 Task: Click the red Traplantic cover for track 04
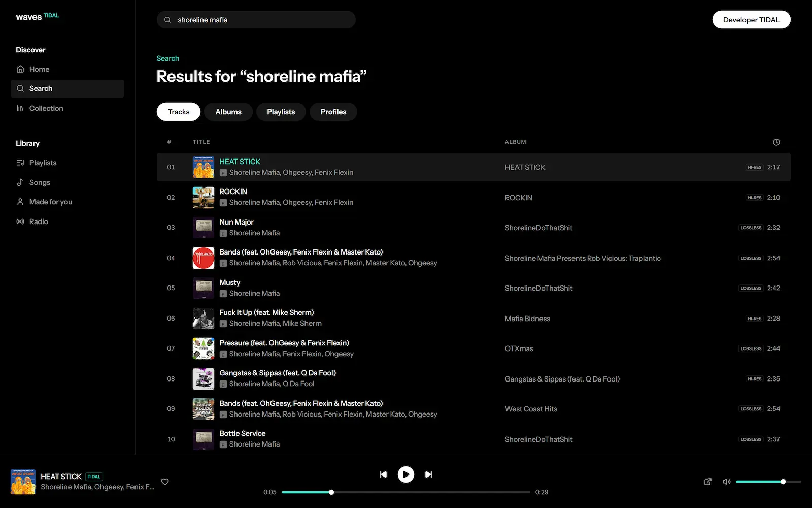(204, 258)
